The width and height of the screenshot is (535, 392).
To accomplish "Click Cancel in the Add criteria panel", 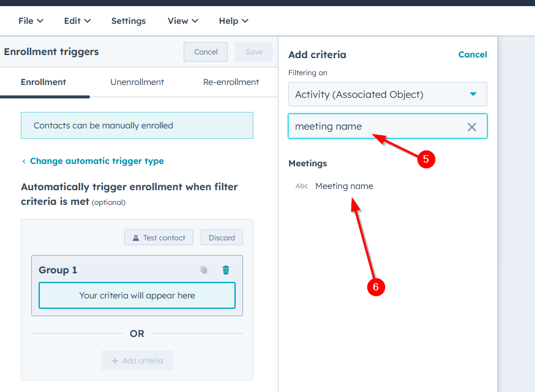I will pos(473,54).
